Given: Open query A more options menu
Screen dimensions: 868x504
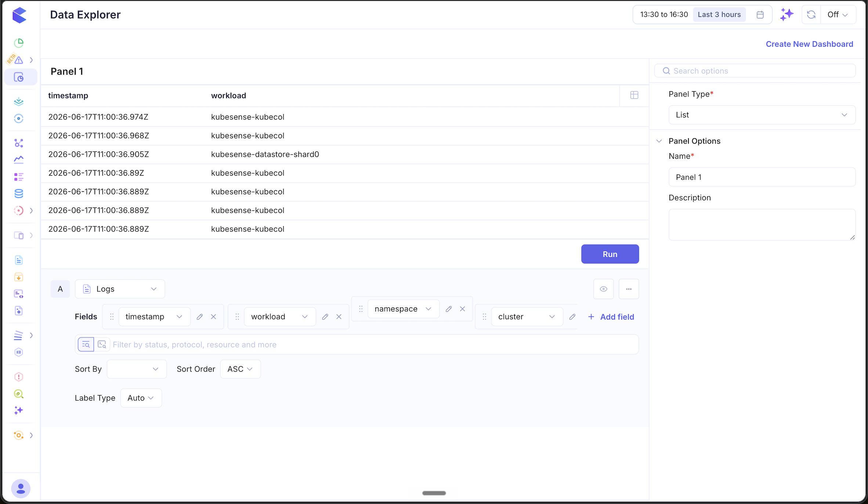Looking at the screenshot, I should coord(629,289).
